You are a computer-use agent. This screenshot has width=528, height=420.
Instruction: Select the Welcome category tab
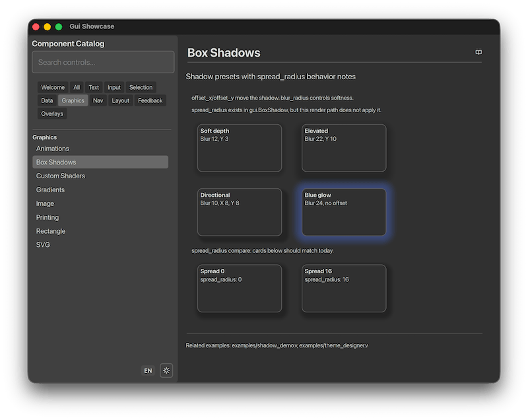click(x=53, y=87)
